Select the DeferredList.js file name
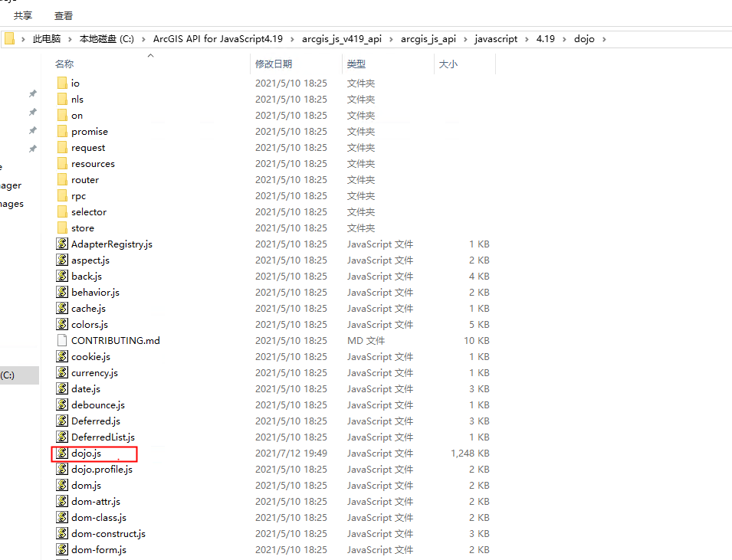The height and width of the screenshot is (560, 732). click(x=103, y=437)
